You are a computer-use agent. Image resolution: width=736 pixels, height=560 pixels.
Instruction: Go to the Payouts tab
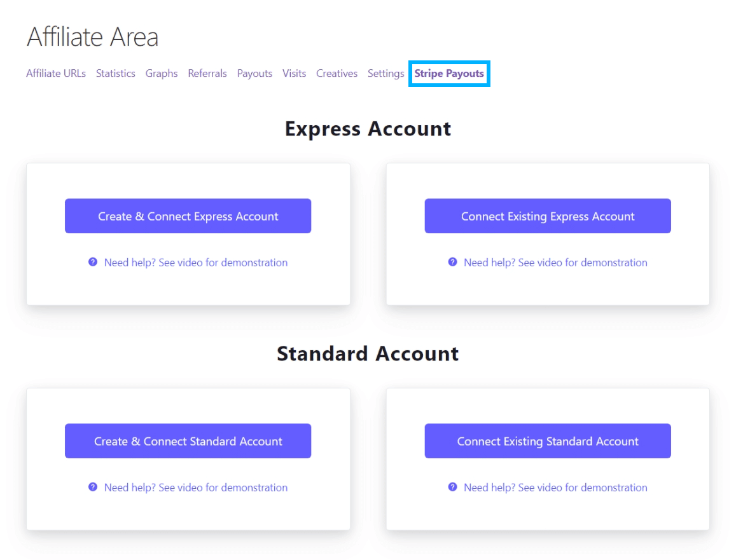pos(254,74)
